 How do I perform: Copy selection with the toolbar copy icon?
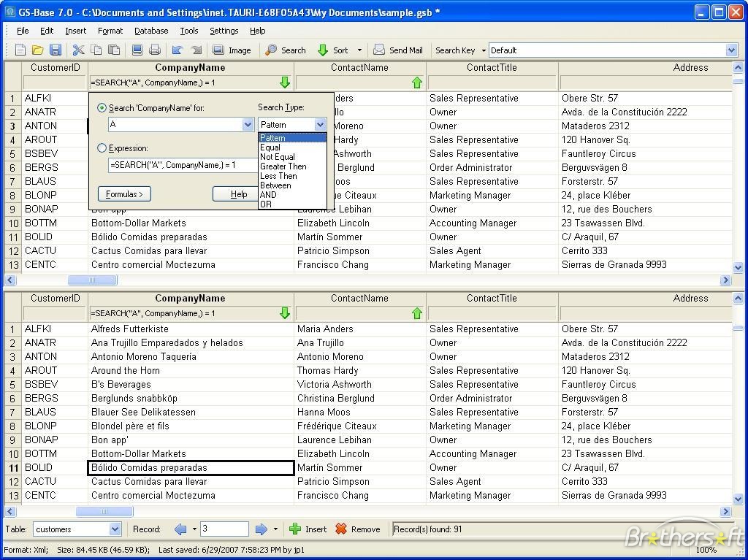tap(96, 50)
